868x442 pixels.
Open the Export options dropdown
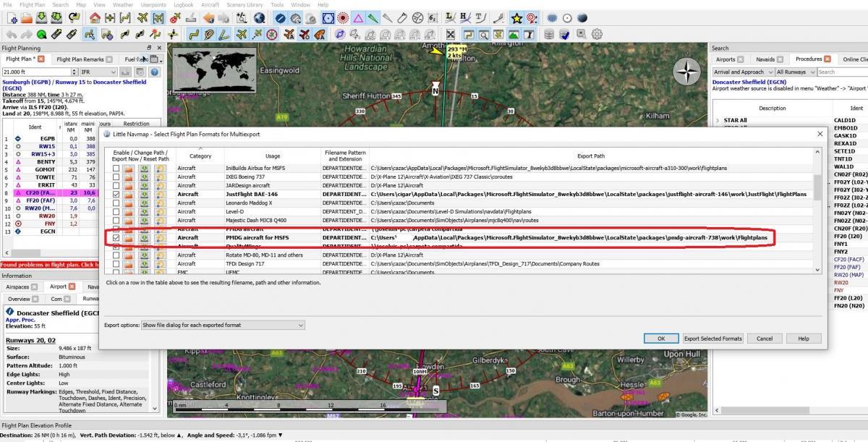click(x=223, y=326)
